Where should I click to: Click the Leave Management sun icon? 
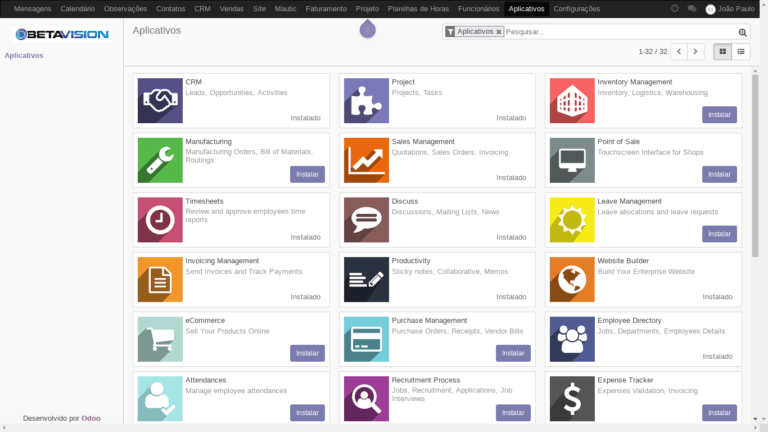[x=572, y=220]
